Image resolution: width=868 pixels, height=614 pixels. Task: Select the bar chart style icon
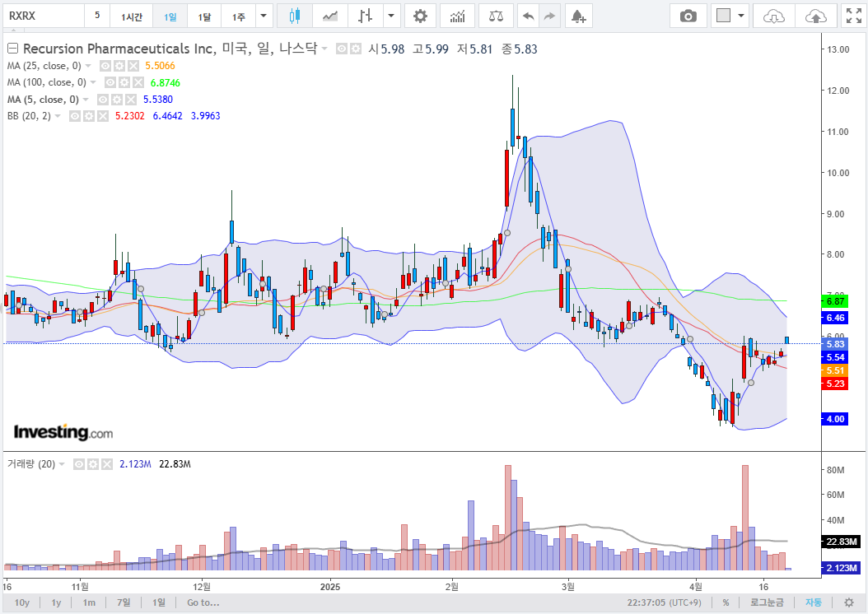click(x=365, y=16)
